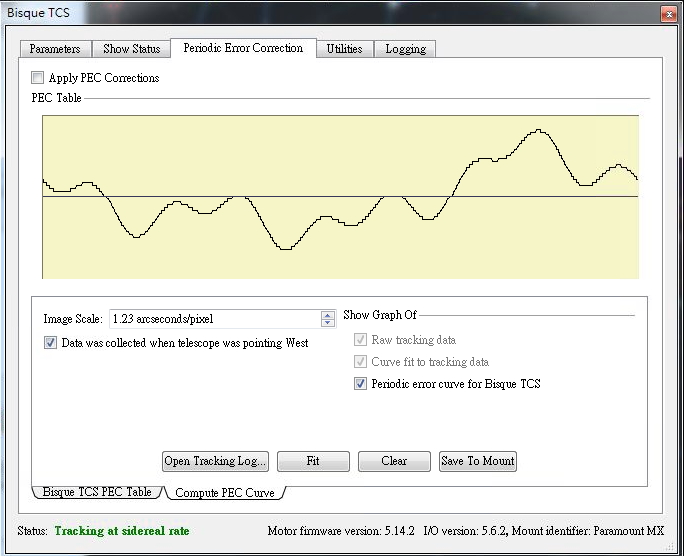Click Save To Mount button

[x=478, y=461]
